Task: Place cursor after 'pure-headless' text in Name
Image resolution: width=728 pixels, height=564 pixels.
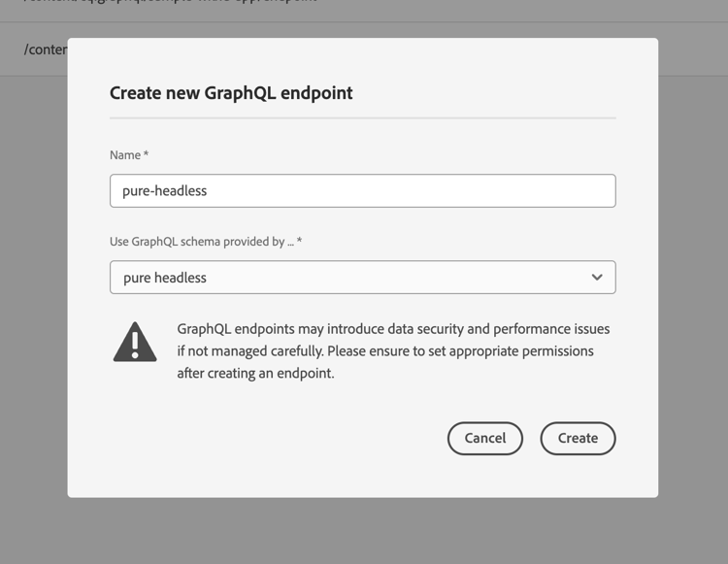Action: 208,191
